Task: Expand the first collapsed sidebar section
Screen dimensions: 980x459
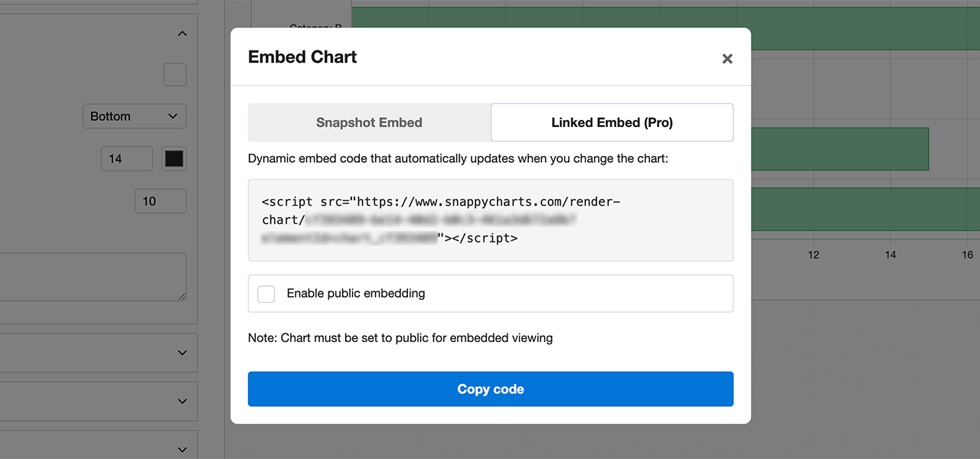Action: pyautogui.click(x=181, y=353)
